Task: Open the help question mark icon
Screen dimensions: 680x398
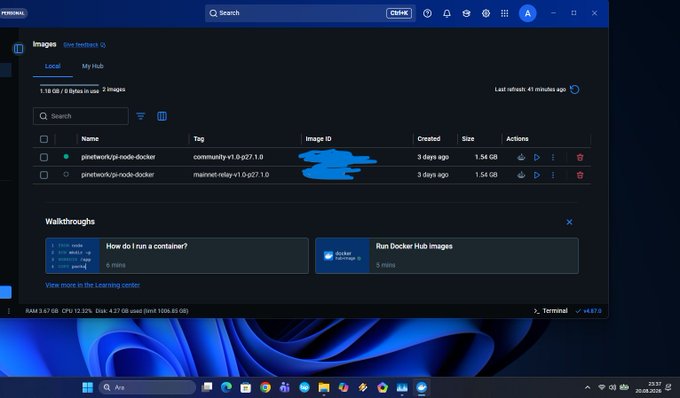Action: coord(427,13)
